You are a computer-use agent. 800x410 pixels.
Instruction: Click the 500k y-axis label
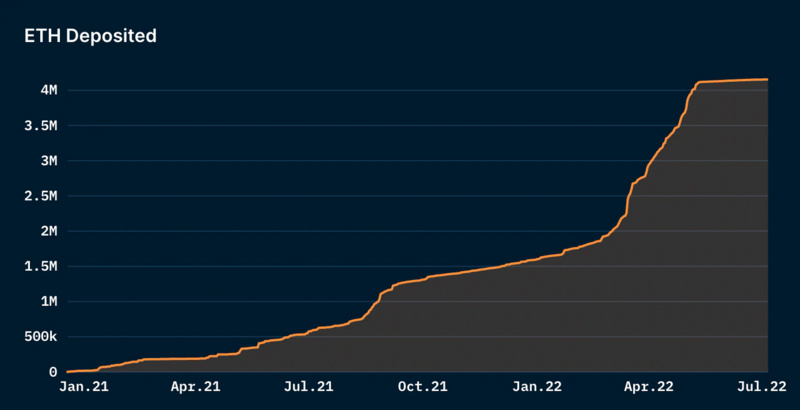pyautogui.click(x=41, y=337)
